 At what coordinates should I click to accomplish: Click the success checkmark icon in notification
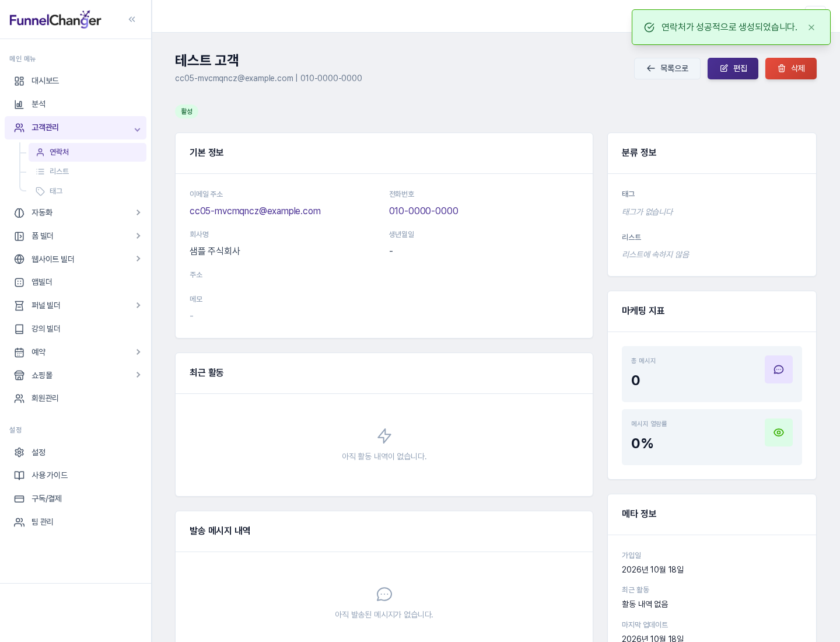649,27
